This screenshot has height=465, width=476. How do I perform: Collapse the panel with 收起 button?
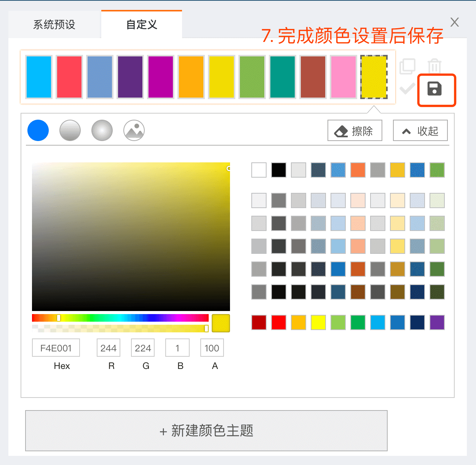pyautogui.click(x=420, y=131)
